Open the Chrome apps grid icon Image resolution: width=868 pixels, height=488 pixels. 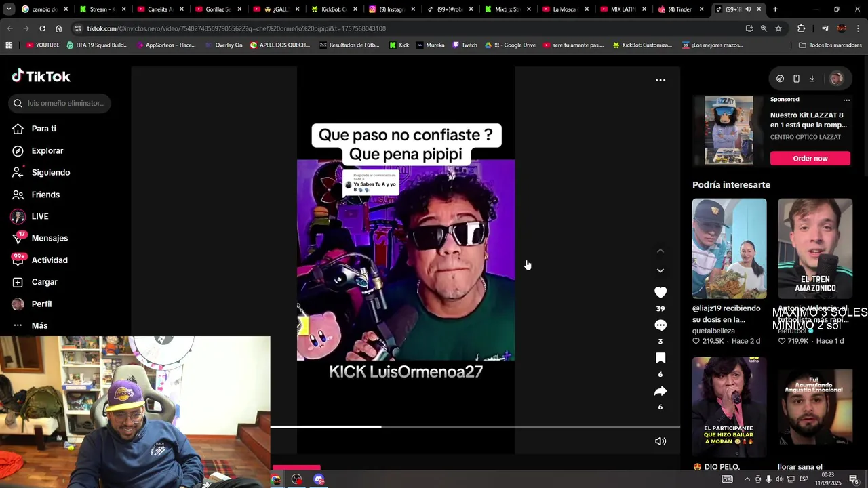pos(9,45)
